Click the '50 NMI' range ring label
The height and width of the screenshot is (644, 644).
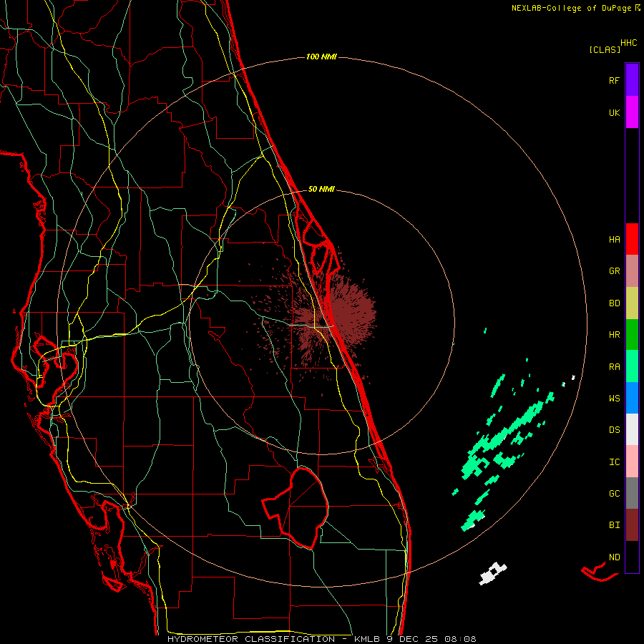coord(321,189)
